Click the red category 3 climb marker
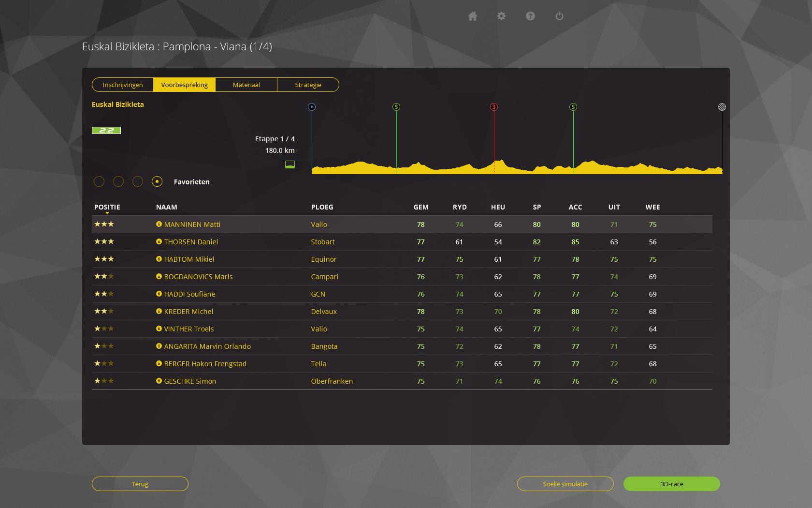The width and height of the screenshot is (812, 508). [x=494, y=107]
